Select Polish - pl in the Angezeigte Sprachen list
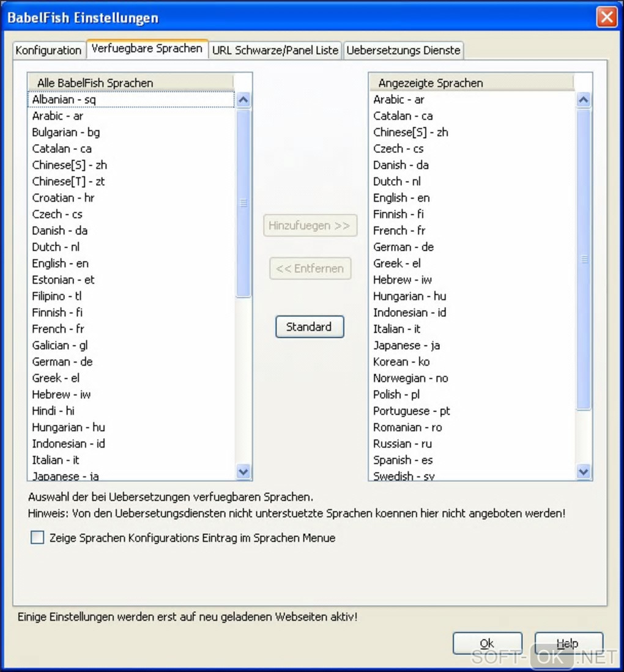 [x=472, y=394]
